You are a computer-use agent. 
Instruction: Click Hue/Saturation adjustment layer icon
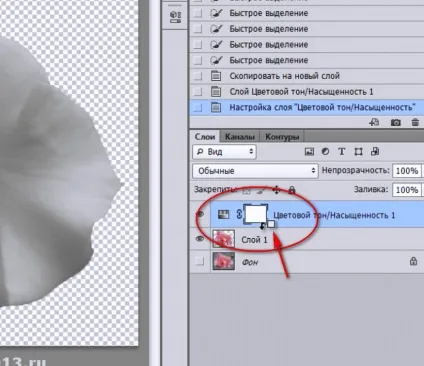(x=223, y=215)
